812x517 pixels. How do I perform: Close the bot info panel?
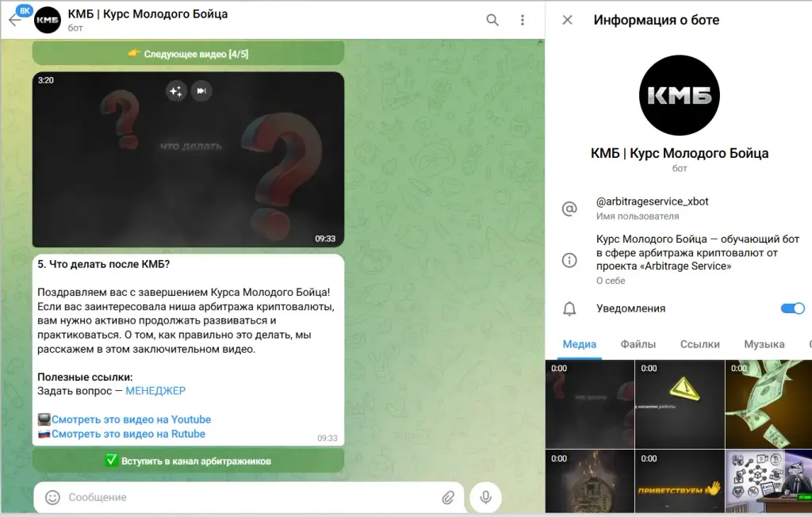(568, 20)
